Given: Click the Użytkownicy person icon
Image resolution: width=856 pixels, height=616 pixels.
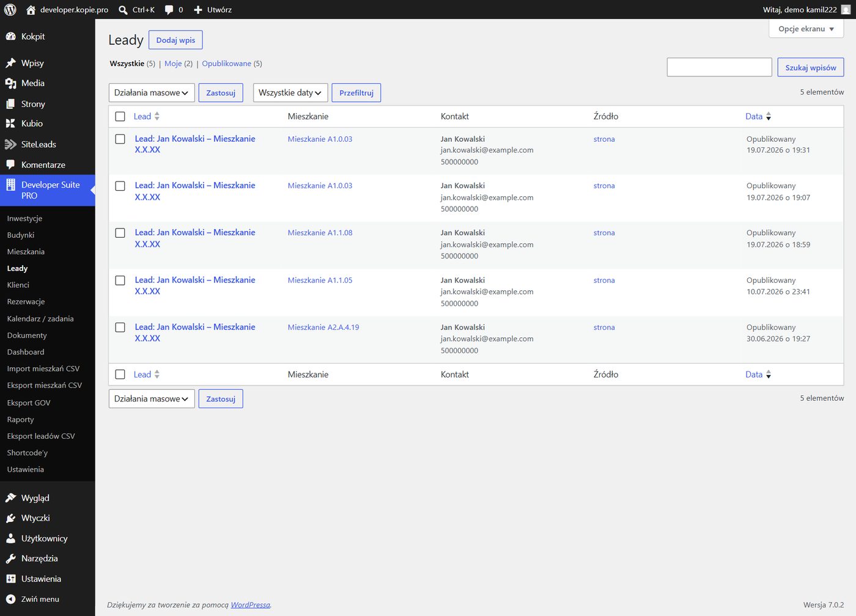Looking at the screenshot, I should pos(10,538).
